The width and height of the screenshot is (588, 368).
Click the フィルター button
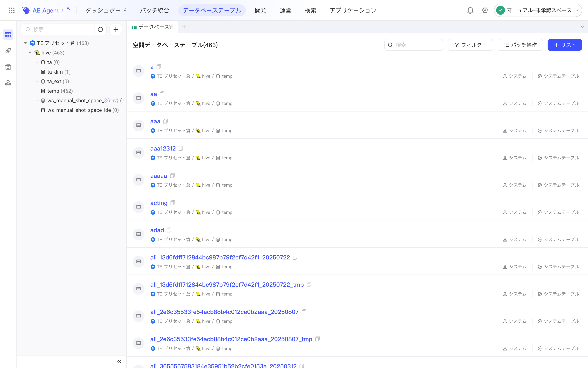(x=470, y=45)
